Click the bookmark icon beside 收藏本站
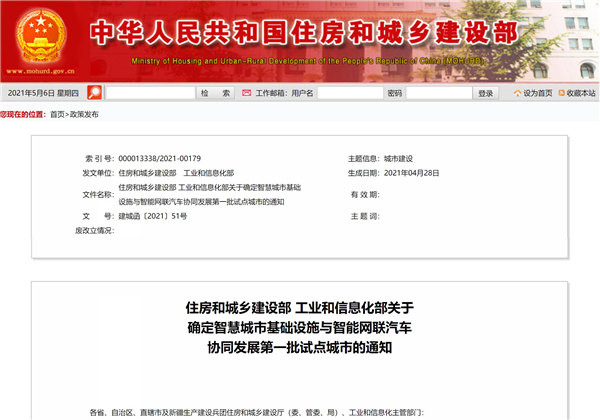This screenshot has width=600, height=420. click(x=561, y=93)
